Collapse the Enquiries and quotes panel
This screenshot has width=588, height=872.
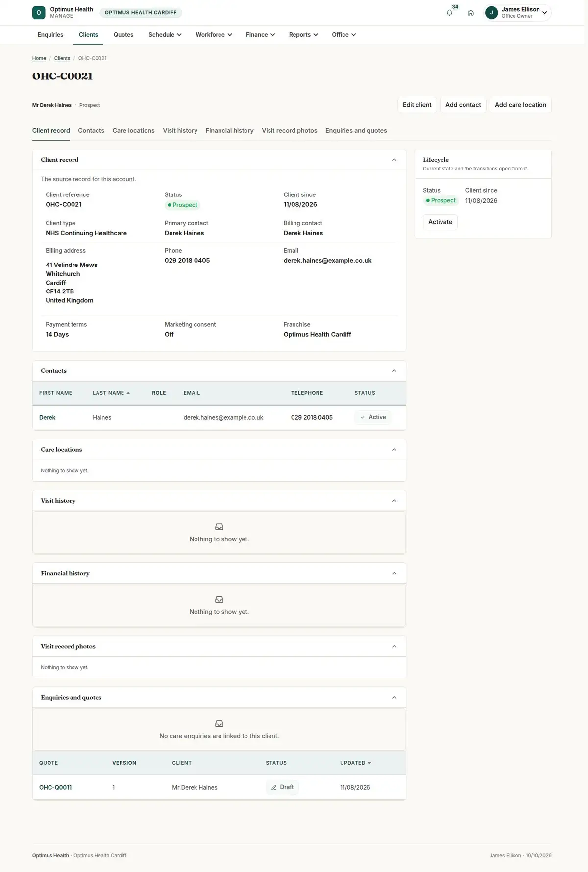[394, 698]
